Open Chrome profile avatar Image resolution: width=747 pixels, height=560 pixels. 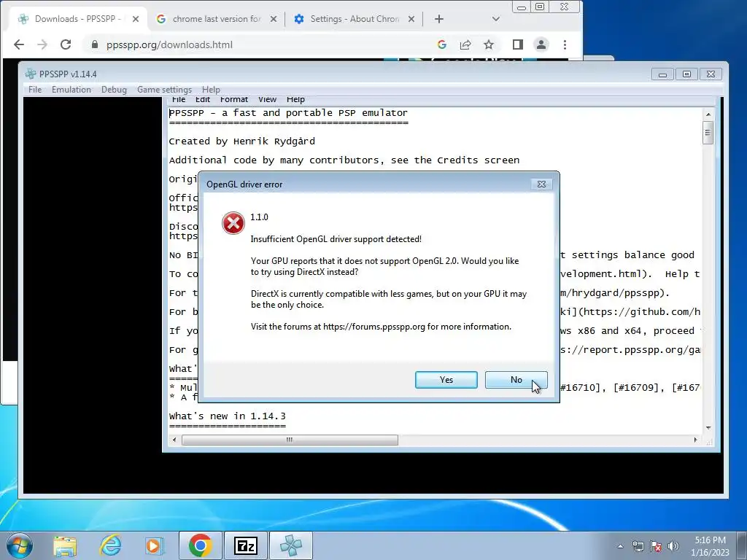pos(541,44)
